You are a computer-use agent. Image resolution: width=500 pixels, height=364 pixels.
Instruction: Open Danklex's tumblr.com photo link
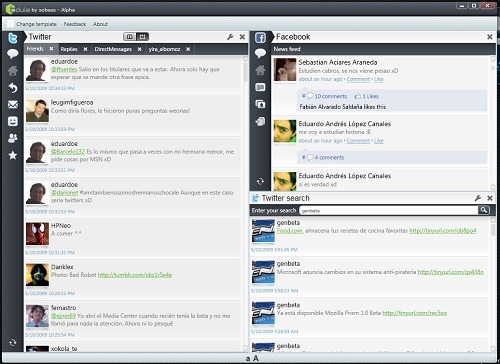click(135, 275)
